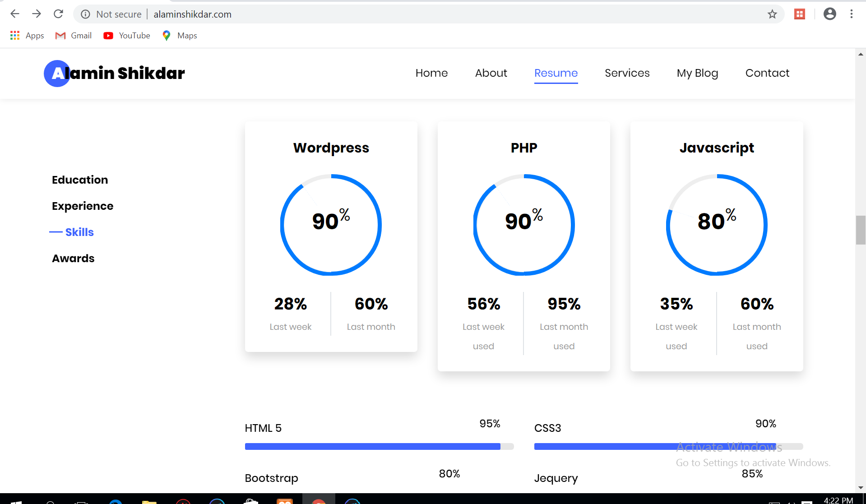This screenshot has height=504, width=866.
Task: Go to the Home nav item
Action: pyautogui.click(x=431, y=73)
